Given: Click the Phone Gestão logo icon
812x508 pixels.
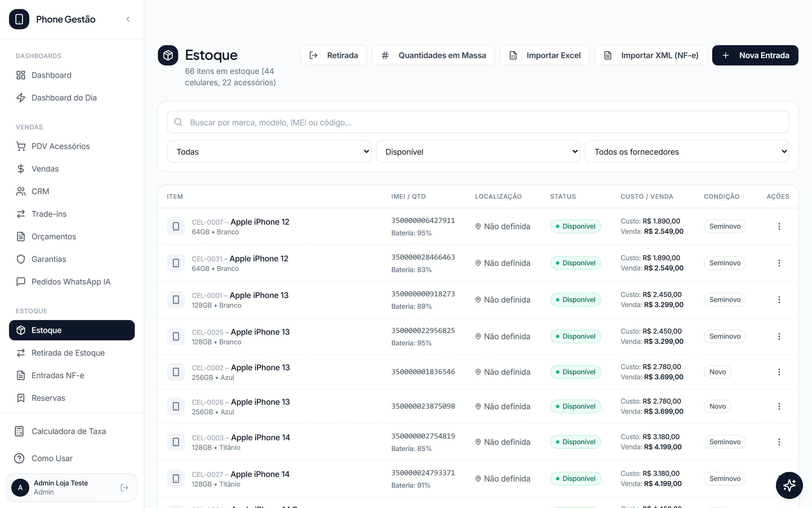Looking at the screenshot, I should click(x=19, y=19).
